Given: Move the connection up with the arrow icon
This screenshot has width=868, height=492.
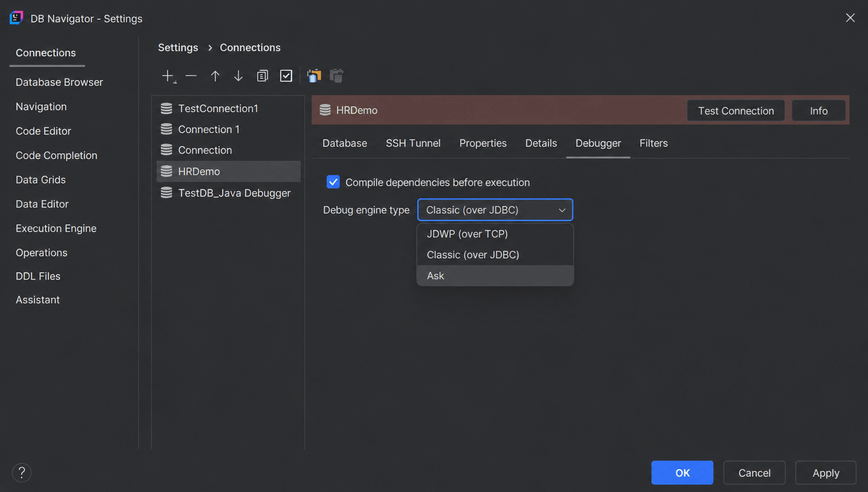Looking at the screenshot, I should coord(215,76).
